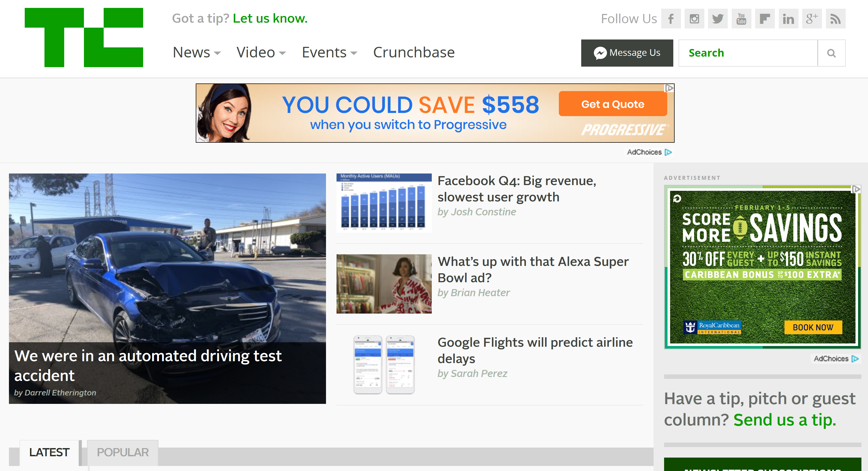Screen dimensions: 868x471
Task: Click the Message Us button
Action: (x=627, y=53)
